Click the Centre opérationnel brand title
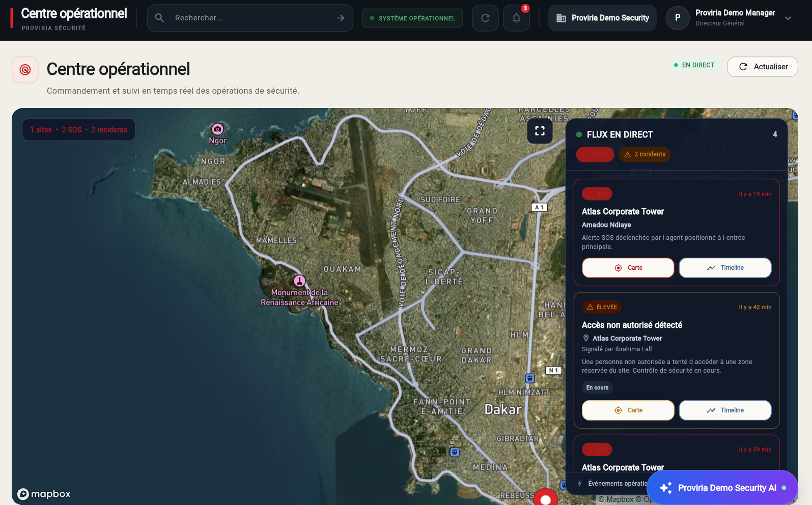Viewport: 812px width, 505px height. click(74, 14)
